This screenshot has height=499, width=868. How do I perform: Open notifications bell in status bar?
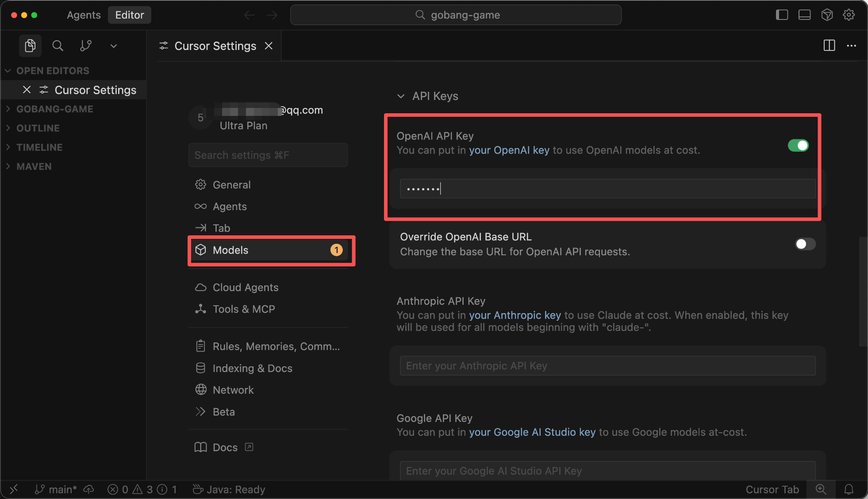coord(849,489)
